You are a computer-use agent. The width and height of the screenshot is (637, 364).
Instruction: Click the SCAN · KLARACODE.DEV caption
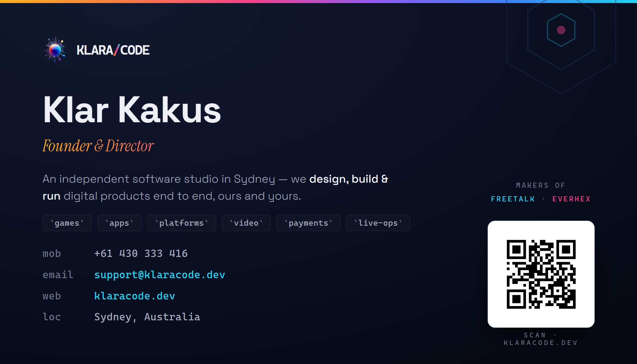click(x=541, y=339)
